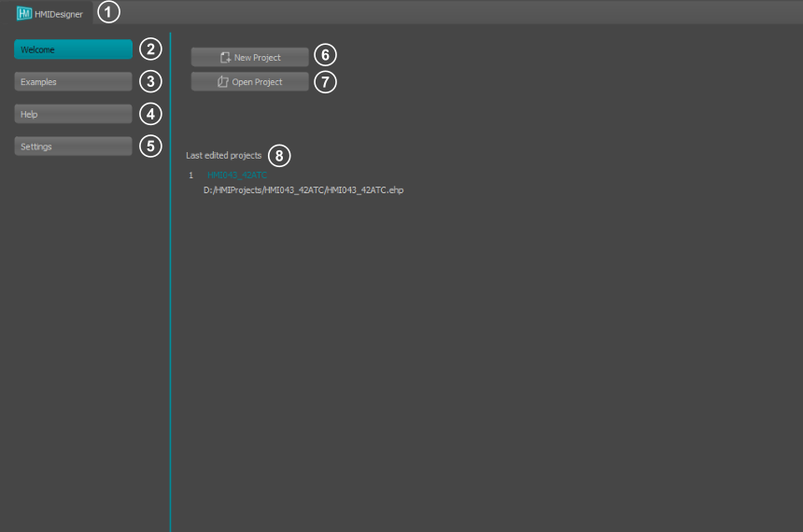803x532 pixels.
Task: Click circled callout 2 next to Welcome
Action: click(x=151, y=49)
